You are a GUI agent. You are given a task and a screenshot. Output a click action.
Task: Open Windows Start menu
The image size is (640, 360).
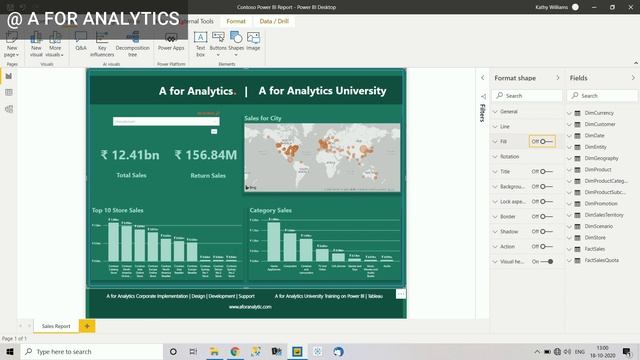pyautogui.click(x=10, y=351)
